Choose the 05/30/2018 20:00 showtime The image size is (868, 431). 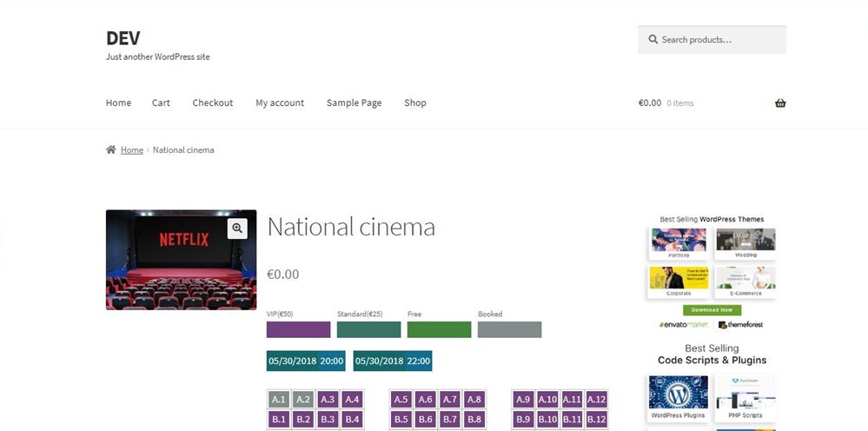(x=306, y=361)
